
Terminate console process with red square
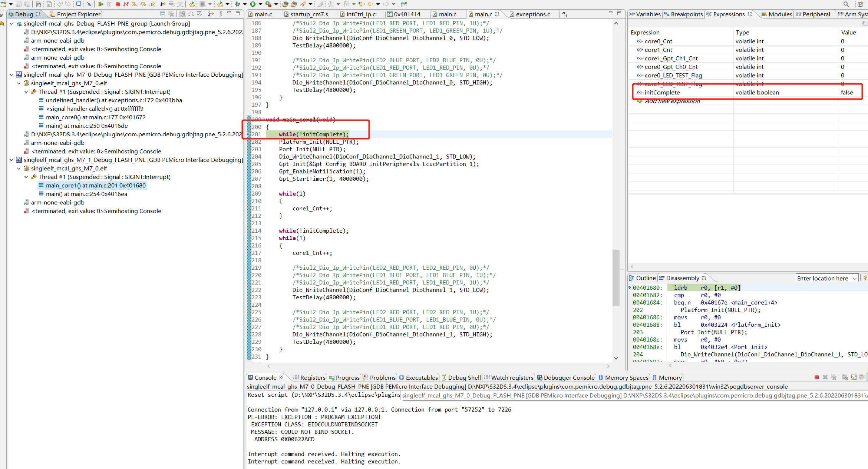click(816, 377)
